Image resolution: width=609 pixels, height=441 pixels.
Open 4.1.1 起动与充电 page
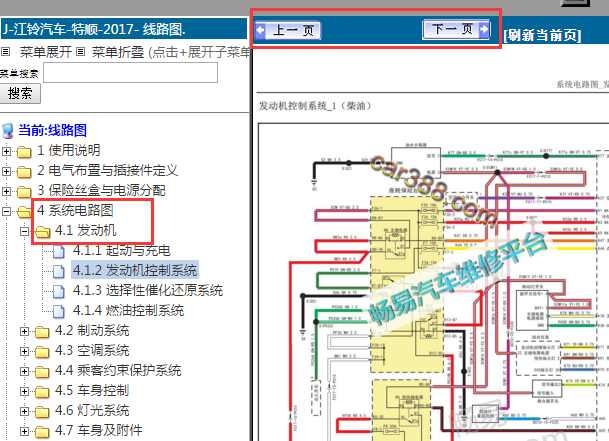point(122,251)
